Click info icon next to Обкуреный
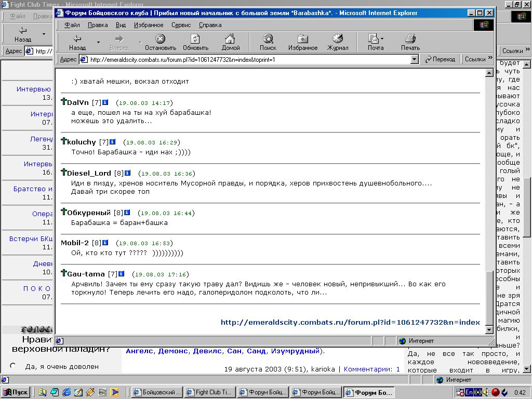This screenshot has width=532, height=399. pyautogui.click(x=127, y=212)
